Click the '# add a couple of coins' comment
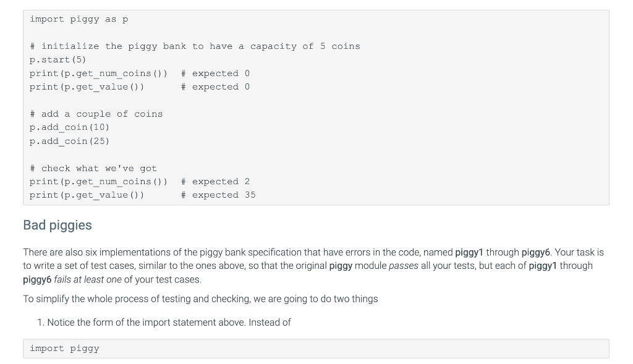 point(96,114)
